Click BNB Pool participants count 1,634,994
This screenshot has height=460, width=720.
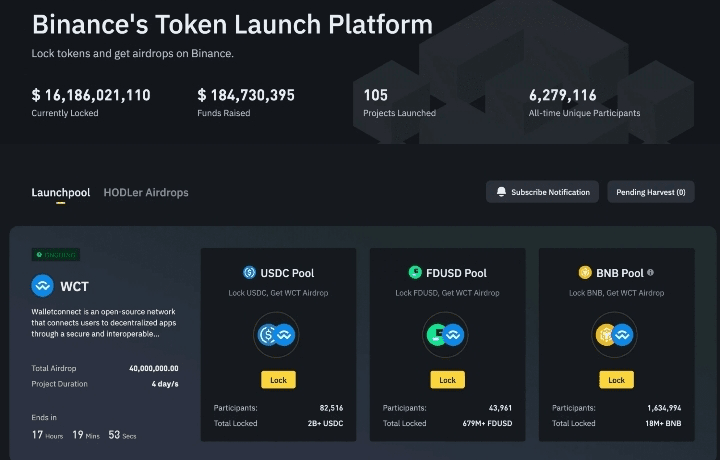(x=664, y=408)
